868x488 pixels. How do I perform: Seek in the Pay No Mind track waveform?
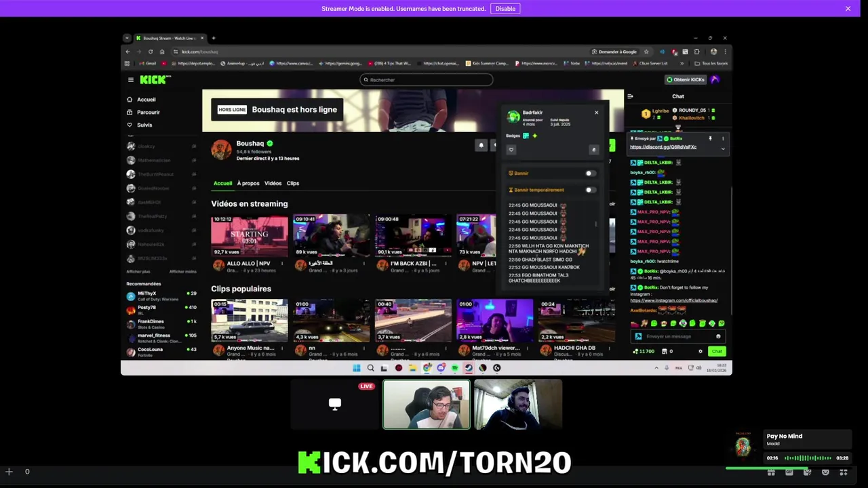[808, 458]
